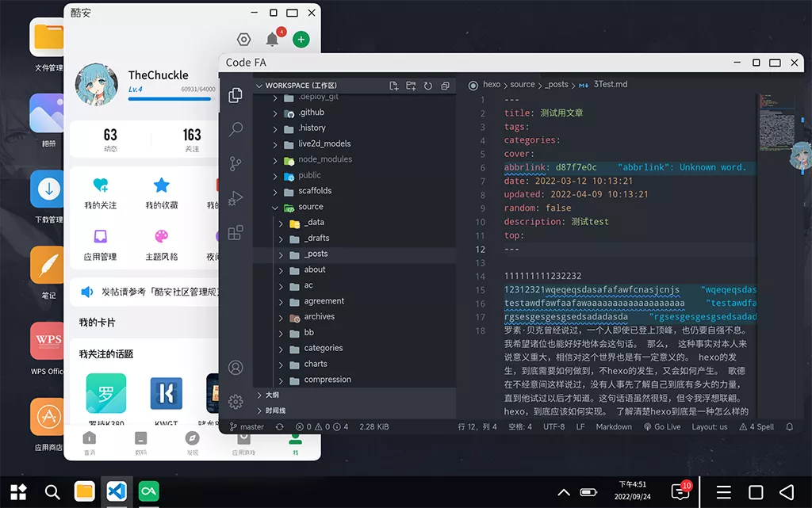This screenshot has width=812, height=508.
Task: Click New File icon in workspace header
Action: tap(393, 86)
